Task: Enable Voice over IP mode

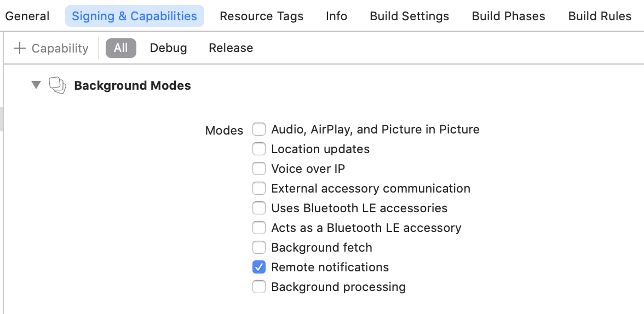Action: [259, 169]
